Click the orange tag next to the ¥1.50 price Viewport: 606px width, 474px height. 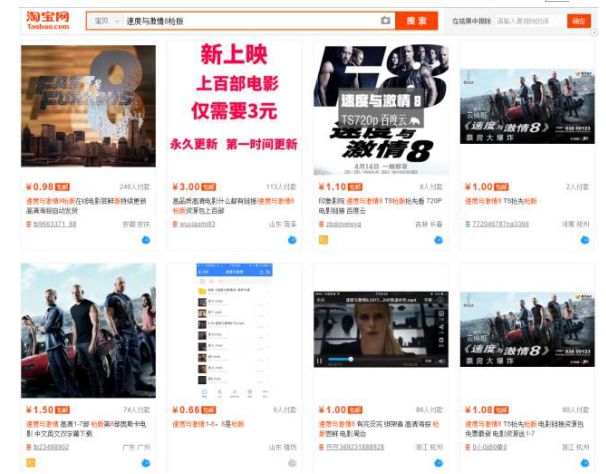pyautogui.click(x=62, y=410)
